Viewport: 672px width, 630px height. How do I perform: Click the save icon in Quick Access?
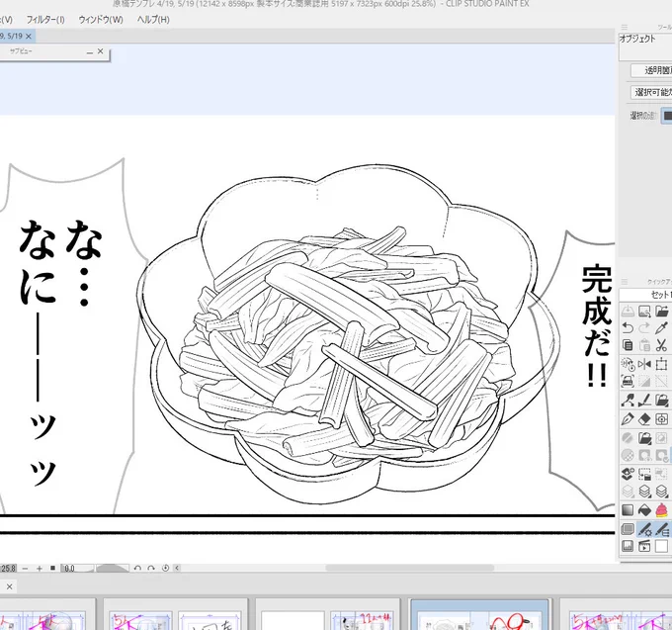tap(628, 311)
